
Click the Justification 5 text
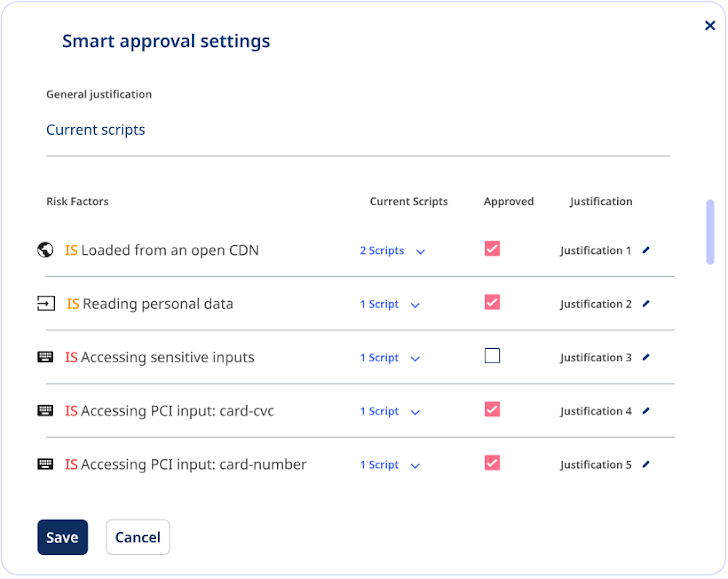point(596,465)
